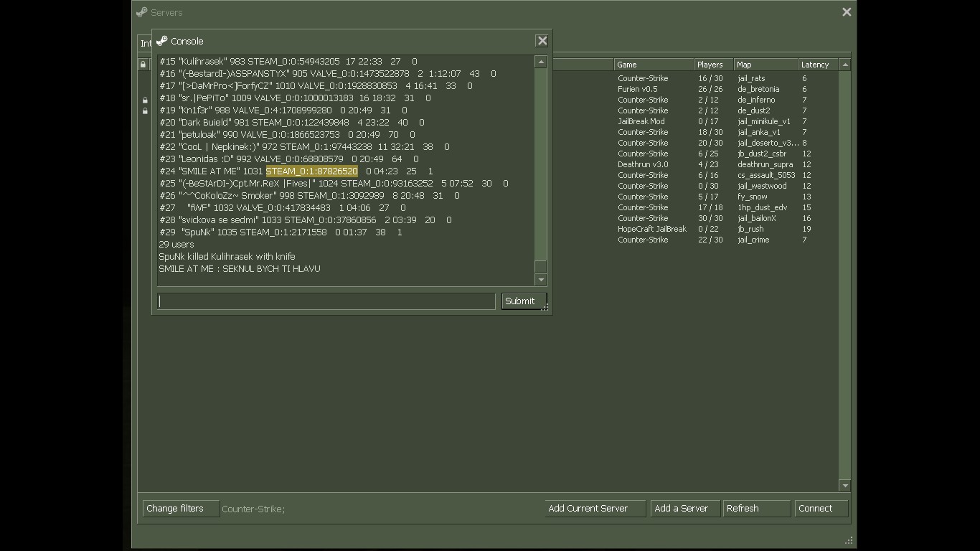
Task: Click highlighted STEAM_0:1:87826520 ID in console
Action: [311, 171]
